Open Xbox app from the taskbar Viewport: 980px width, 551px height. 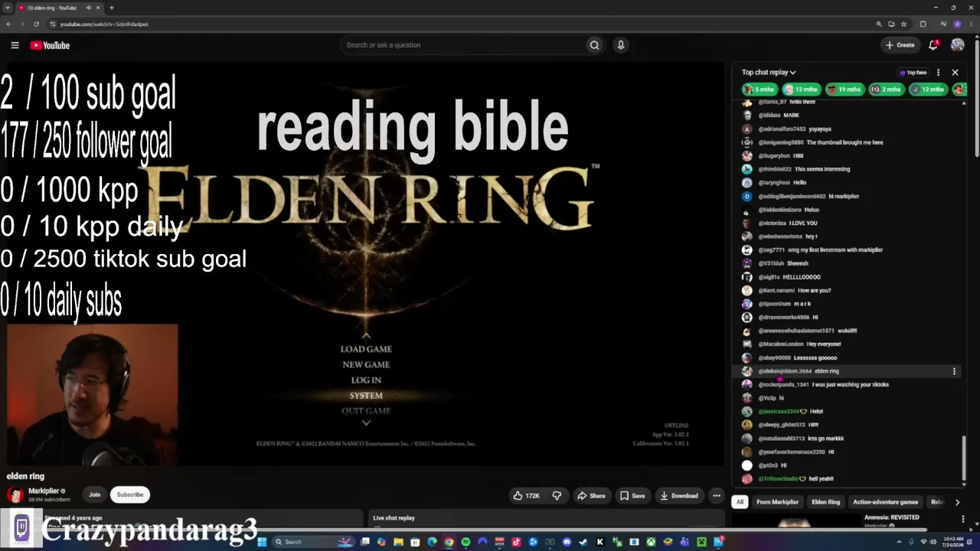651,542
